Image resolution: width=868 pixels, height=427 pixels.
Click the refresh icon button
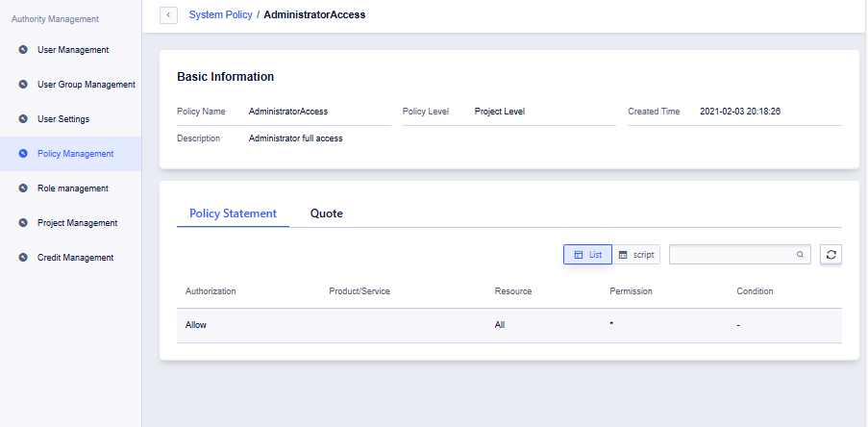[831, 255]
